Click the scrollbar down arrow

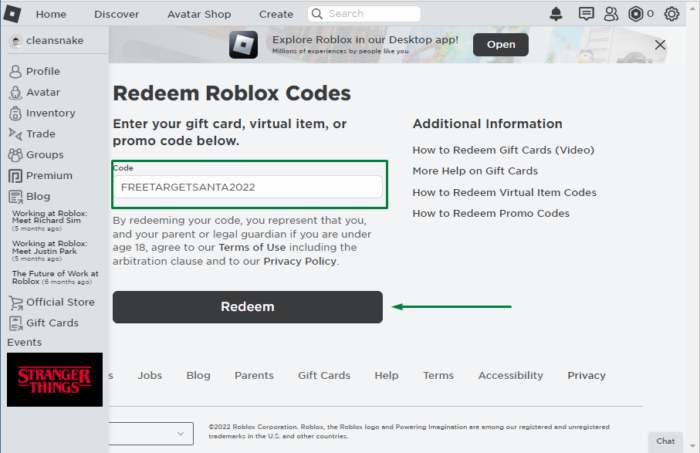(x=692, y=446)
